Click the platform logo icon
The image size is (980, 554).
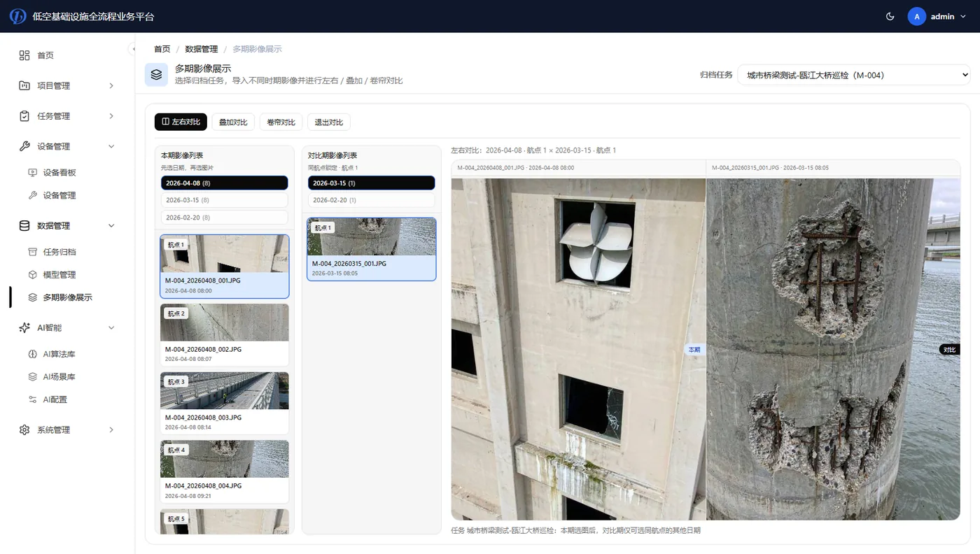point(17,16)
